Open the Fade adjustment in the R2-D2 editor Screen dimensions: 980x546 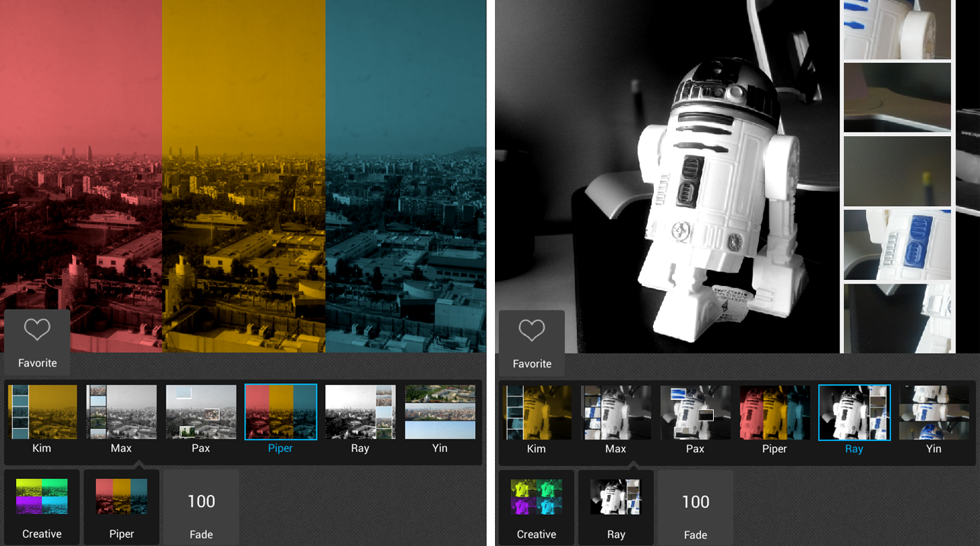pyautogui.click(x=694, y=507)
